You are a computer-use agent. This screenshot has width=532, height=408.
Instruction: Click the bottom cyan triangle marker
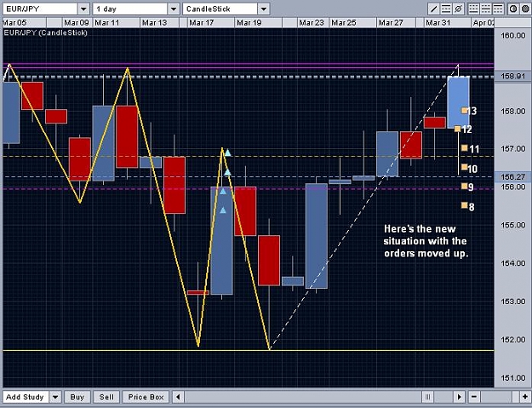tap(223, 210)
